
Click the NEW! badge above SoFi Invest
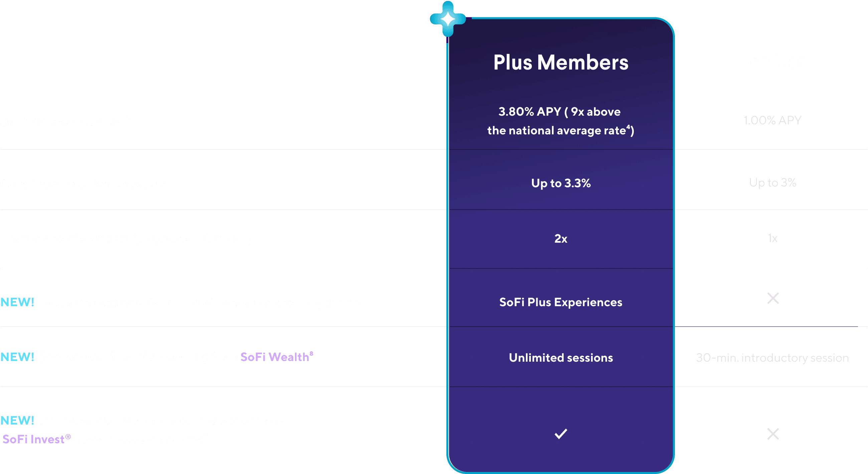17,420
